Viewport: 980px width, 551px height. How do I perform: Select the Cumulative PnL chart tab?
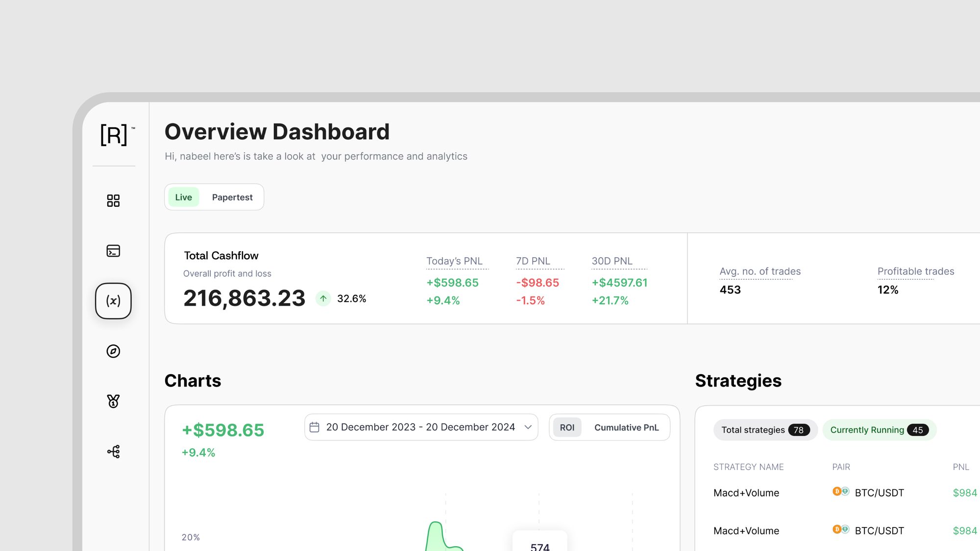click(x=626, y=427)
